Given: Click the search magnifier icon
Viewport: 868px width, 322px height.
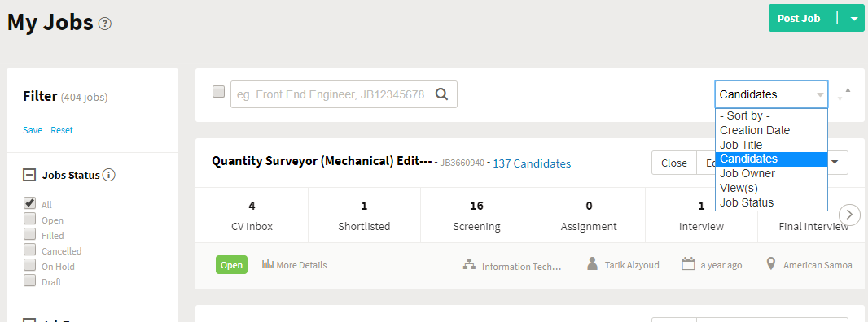Looking at the screenshot, I should [x=441, y=94].
